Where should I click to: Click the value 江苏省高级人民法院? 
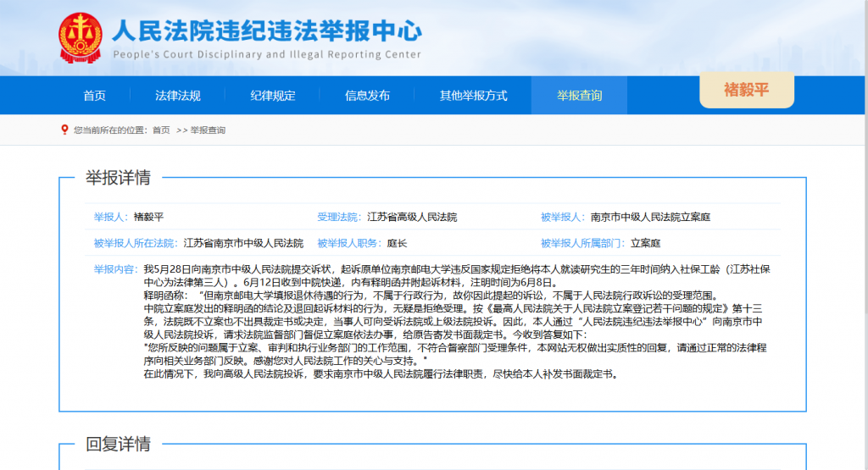(x=412, y=218)
